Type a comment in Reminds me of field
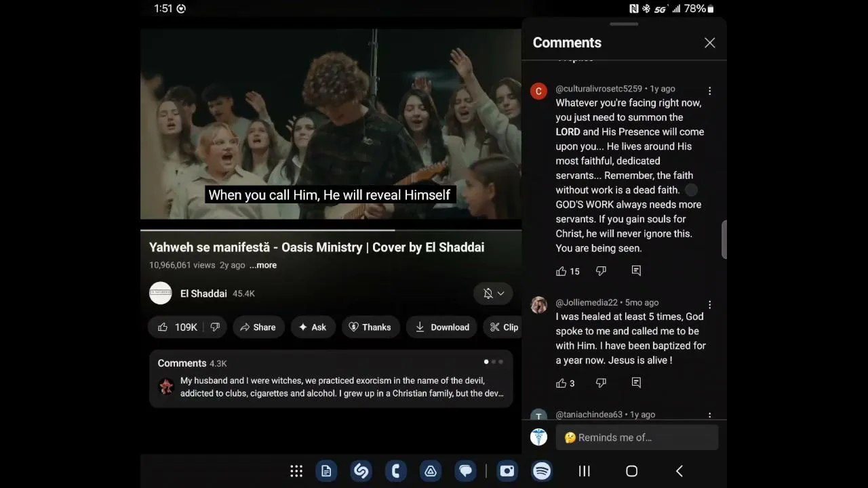The image size is (868, 488). (637, 438)
